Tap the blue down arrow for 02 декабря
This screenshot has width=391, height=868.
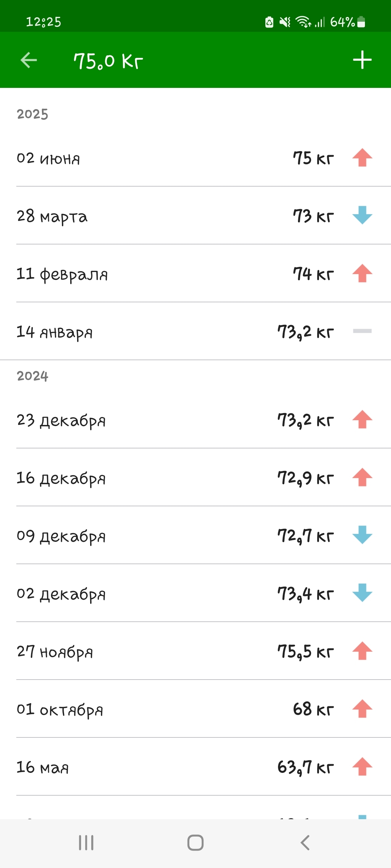tap(362, 593)
